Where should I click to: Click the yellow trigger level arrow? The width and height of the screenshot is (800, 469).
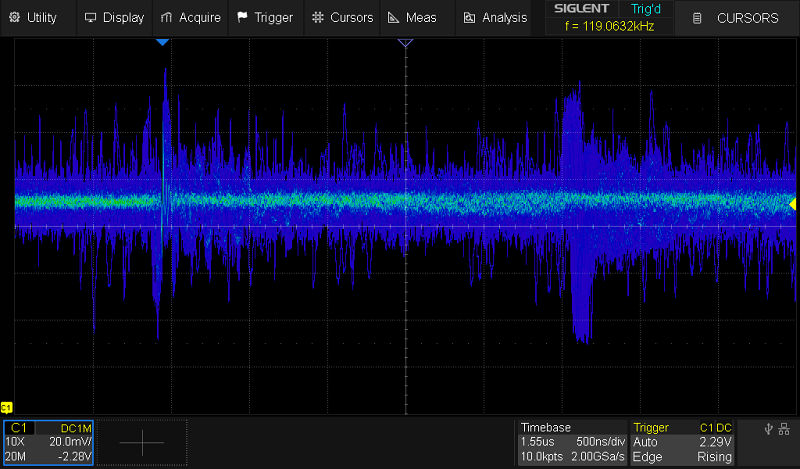tap(793, 204)
